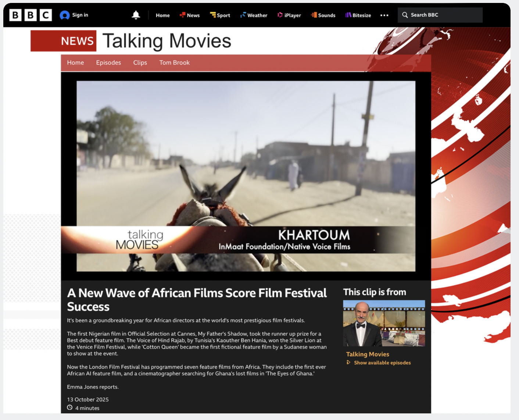Click the InMaat Foundation/Native Voice Films caption
This screenshot has height=420, width=519.
point(284,246)
